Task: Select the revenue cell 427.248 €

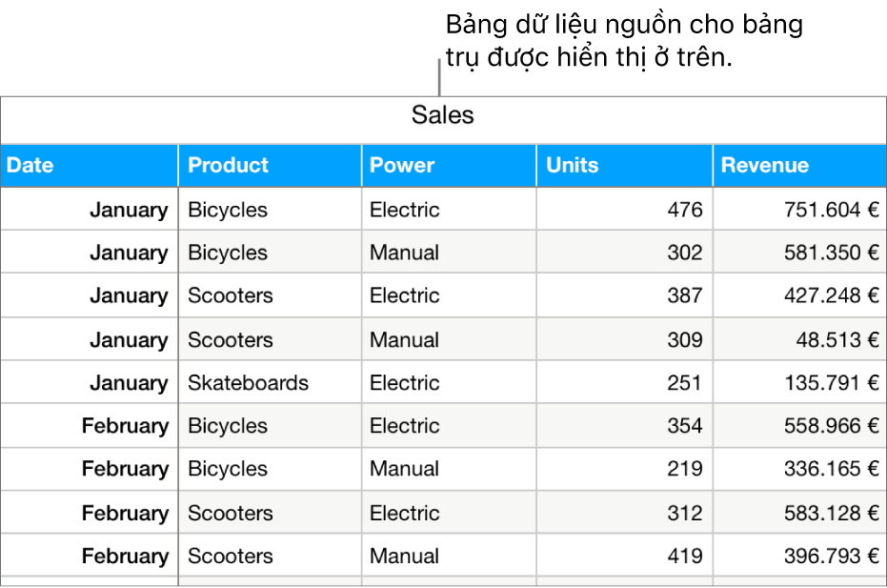Action: point(828,295)
